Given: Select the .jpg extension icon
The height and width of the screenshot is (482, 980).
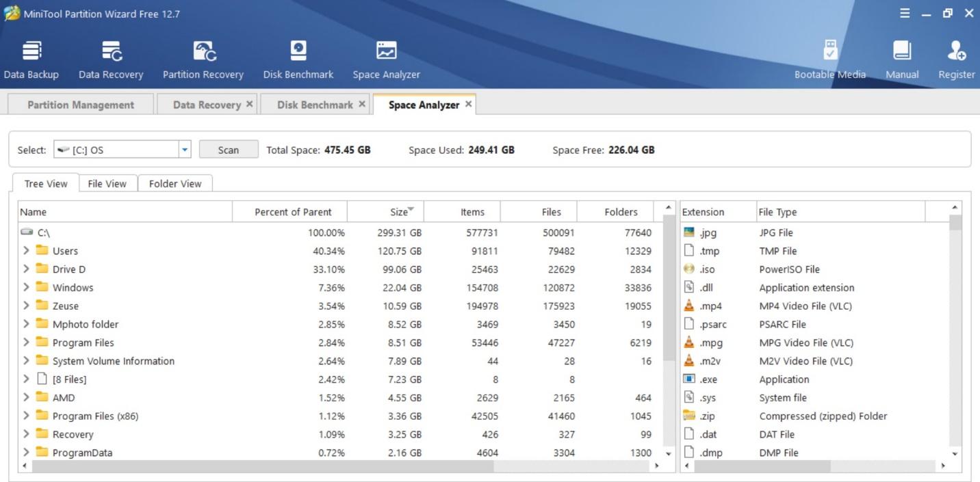Looking at the screenshot, I should pyautogui.click(x=689, y=232).
